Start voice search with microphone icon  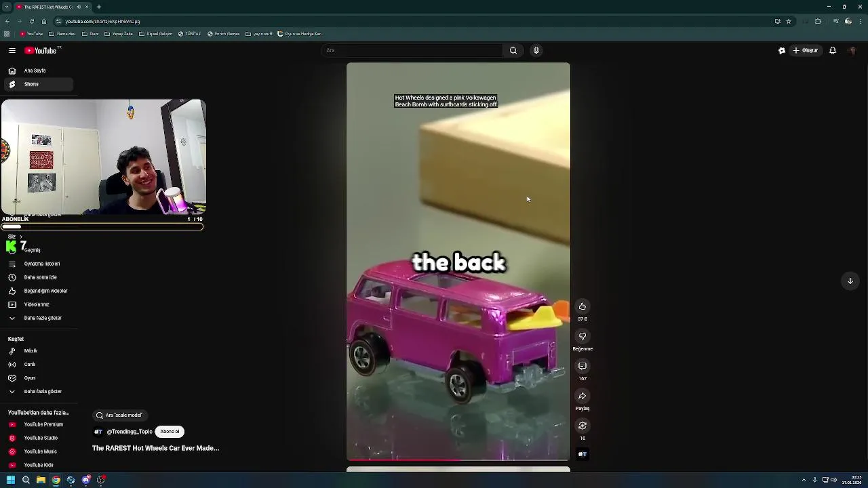pyautogui.click(x=536, y=50)
